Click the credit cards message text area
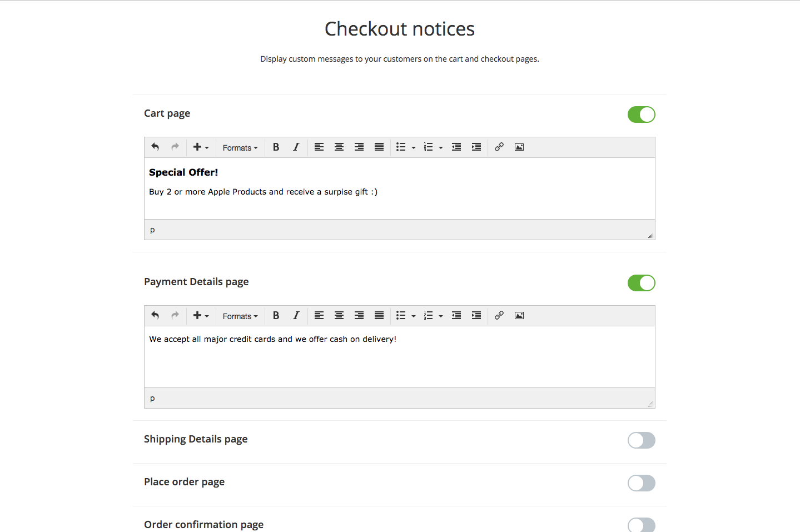 (400, 357)
